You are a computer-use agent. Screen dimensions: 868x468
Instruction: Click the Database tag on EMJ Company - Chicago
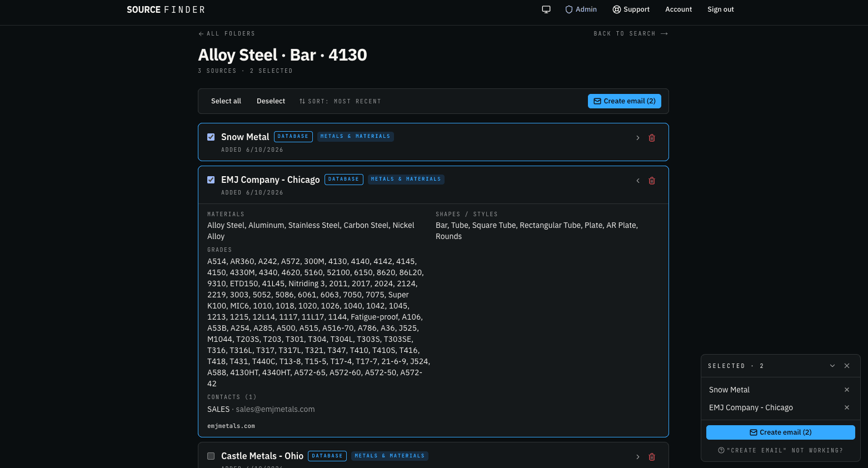(x=344, y=180)
